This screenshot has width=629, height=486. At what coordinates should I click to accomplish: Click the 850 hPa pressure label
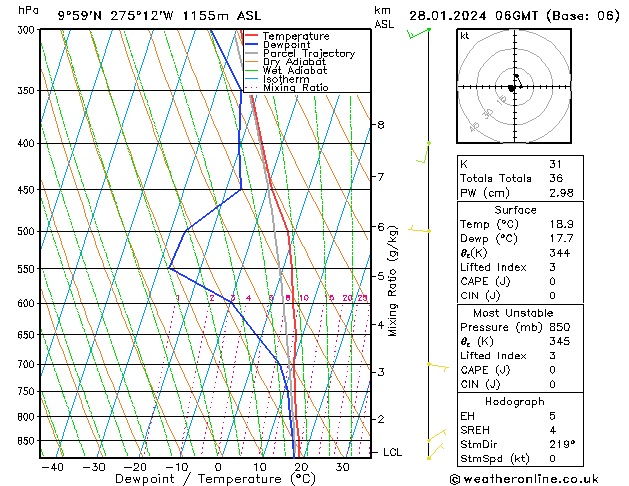28,441
